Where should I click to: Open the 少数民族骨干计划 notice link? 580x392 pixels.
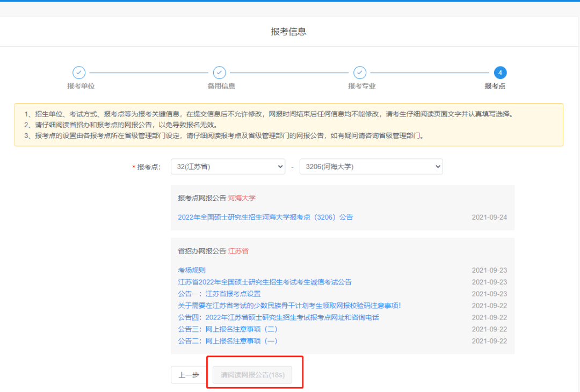pos(289,306)
